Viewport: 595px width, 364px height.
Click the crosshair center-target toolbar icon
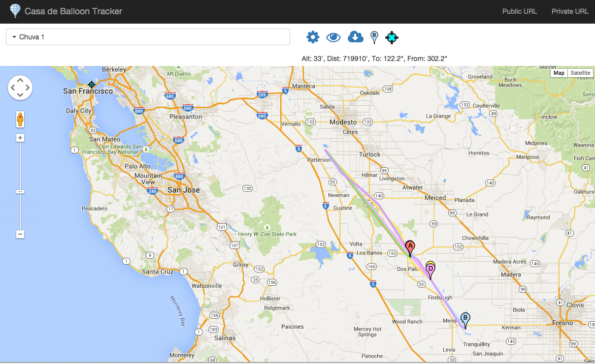[392, 37]
